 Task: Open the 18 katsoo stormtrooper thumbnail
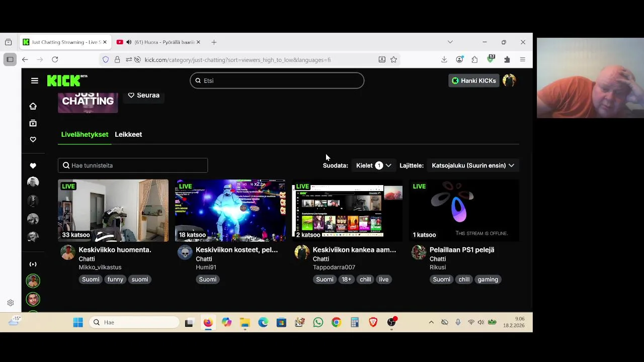230,211
